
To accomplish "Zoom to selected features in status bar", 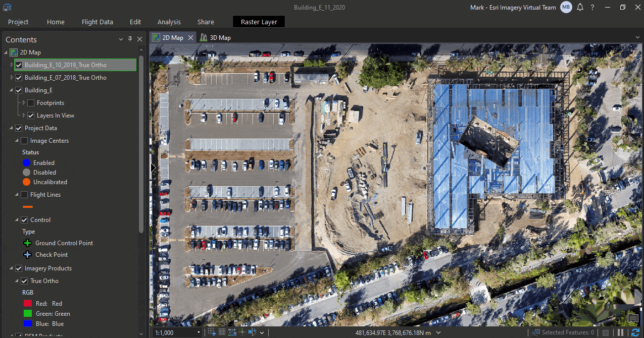I will [x=535, y=332].
